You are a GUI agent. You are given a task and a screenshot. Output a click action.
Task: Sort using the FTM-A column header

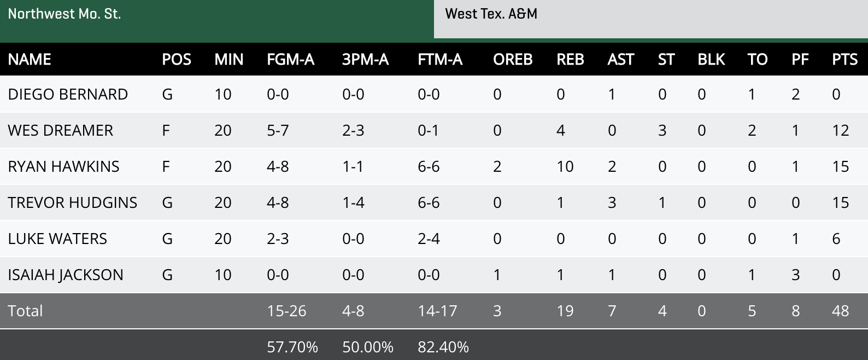point(439,59)
